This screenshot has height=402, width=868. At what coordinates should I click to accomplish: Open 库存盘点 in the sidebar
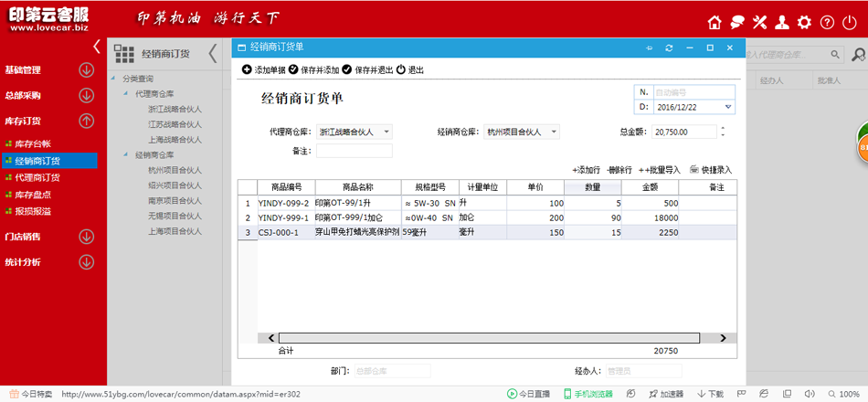pyautogui.click(x=33, y=195)
